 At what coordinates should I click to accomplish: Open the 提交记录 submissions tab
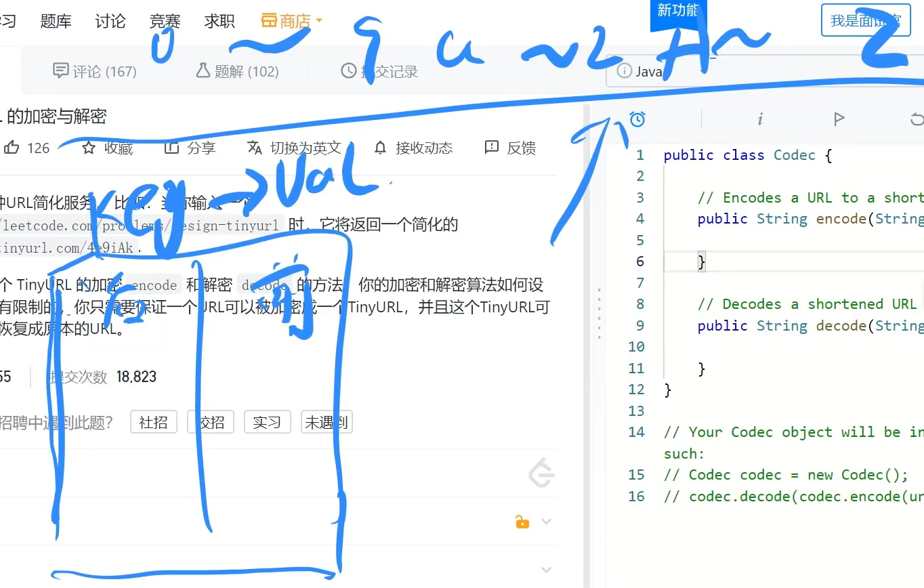pyautogui.click(x=379, y=71)
